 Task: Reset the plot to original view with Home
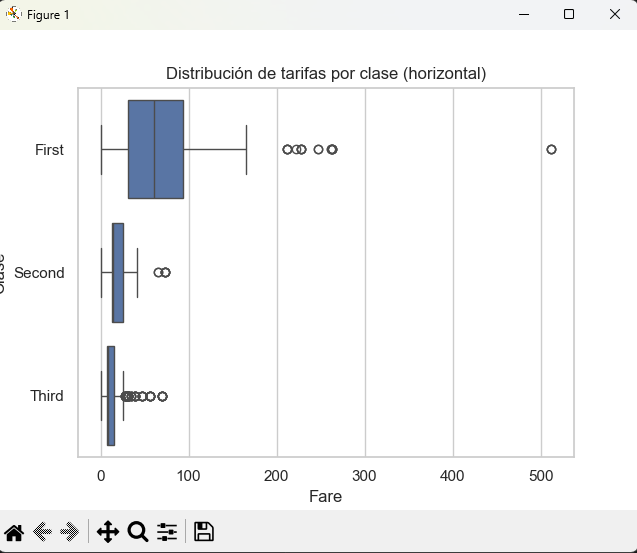(15, 532)
